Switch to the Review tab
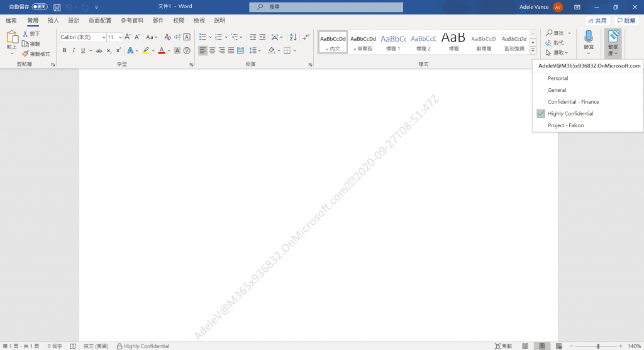Viewport: 644px width, 350px height. point(179,21)
